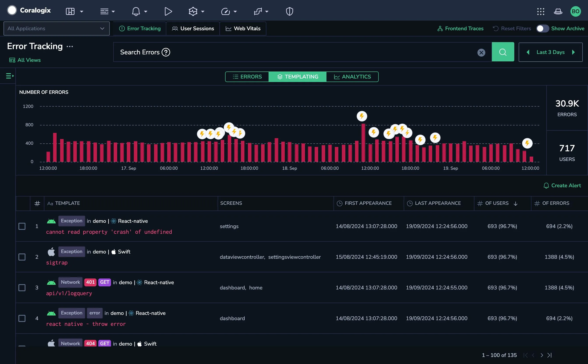588x364 pixels.
Task: Open the cube monitoring icon in navbar
Action: [x=193, y=11]
